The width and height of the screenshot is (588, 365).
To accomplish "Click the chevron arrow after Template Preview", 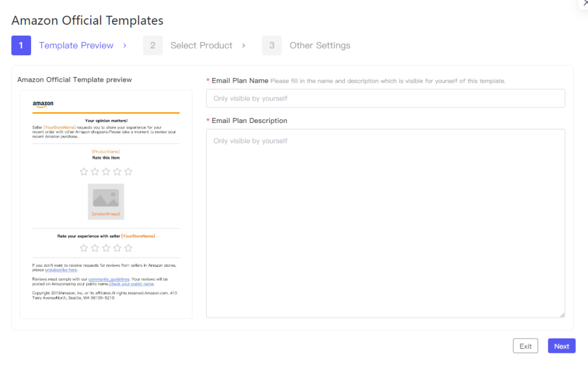I will (125, 45).
